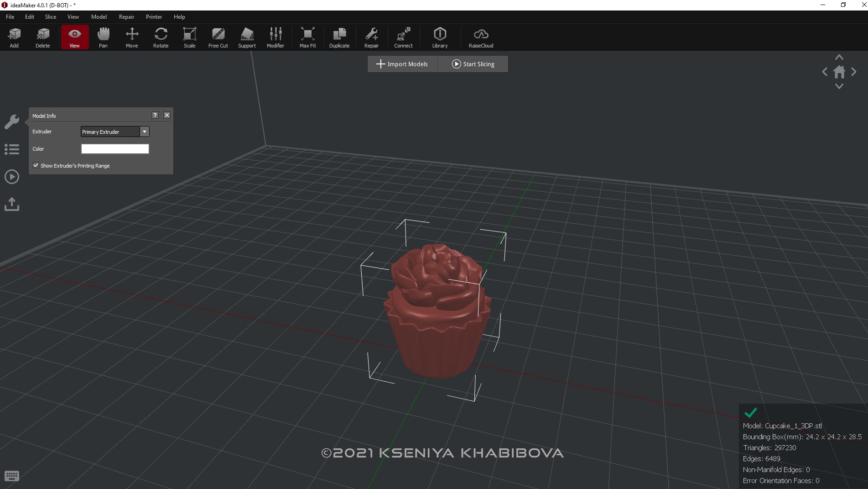Click the Triangles: 297230 text
This screenshot has width=868, height=489.
point(769,447)
